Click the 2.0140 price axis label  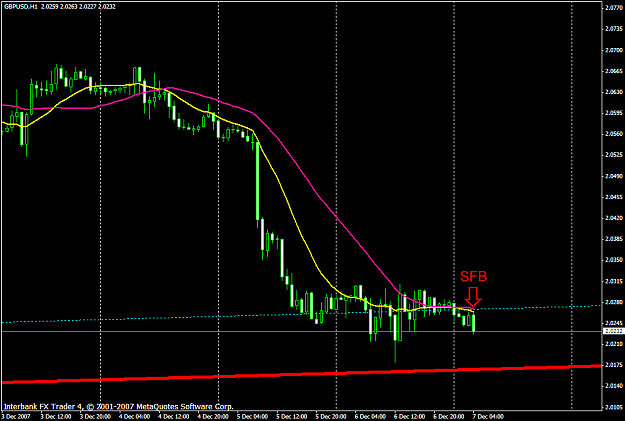coord(614,386)
